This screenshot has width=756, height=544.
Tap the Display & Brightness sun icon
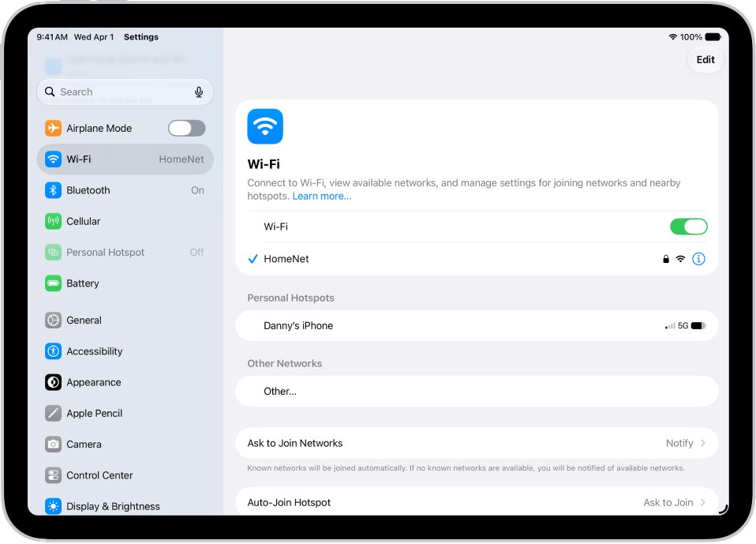pyautogui.click(x=53, y=506)
